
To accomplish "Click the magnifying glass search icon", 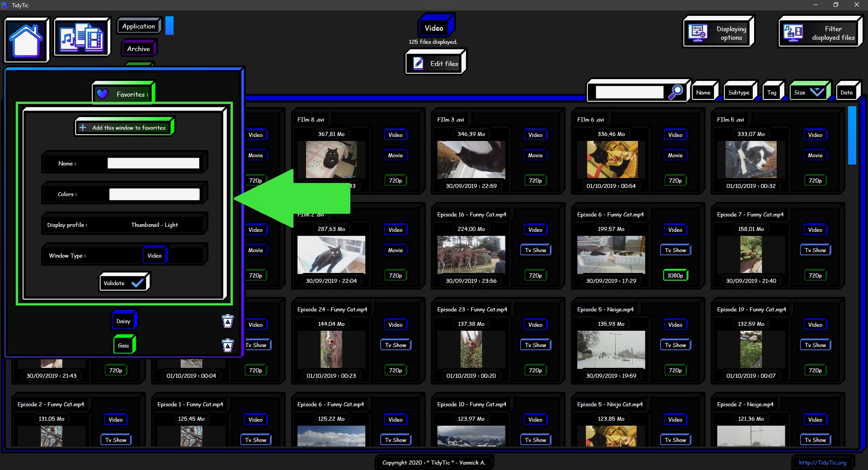I will (x=676, y=92).
